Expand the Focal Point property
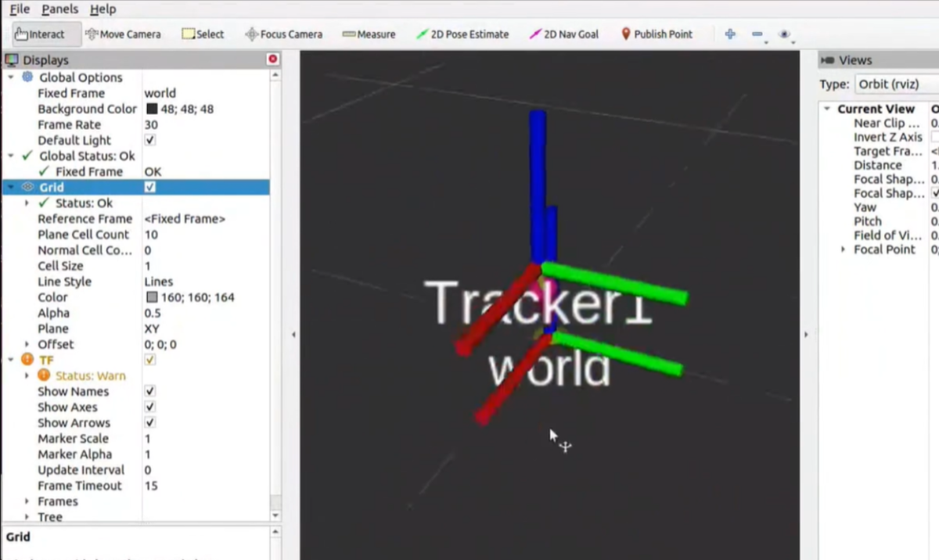 pos(843,249)
